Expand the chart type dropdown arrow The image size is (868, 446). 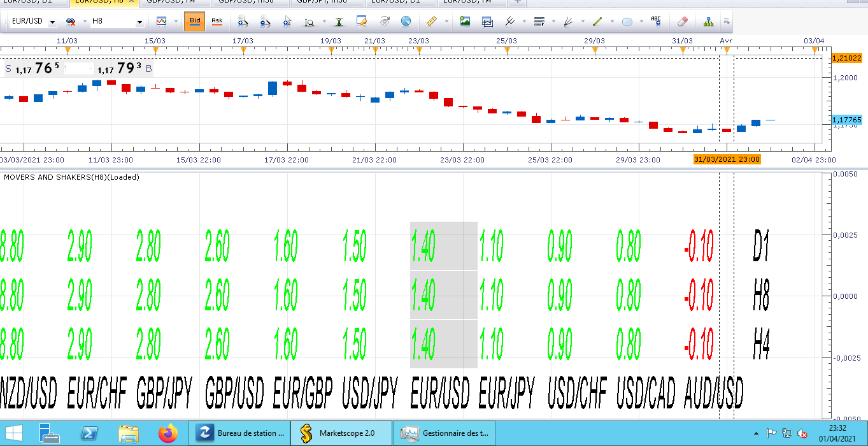coord(174,22)
